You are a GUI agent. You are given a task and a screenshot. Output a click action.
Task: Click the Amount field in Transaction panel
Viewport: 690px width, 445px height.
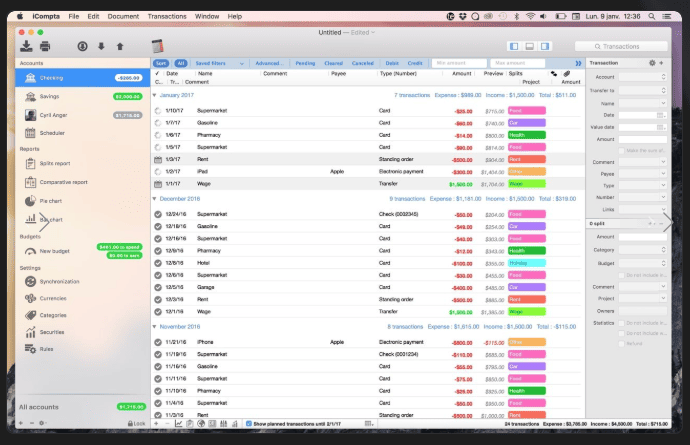click(x=642, y=140)
